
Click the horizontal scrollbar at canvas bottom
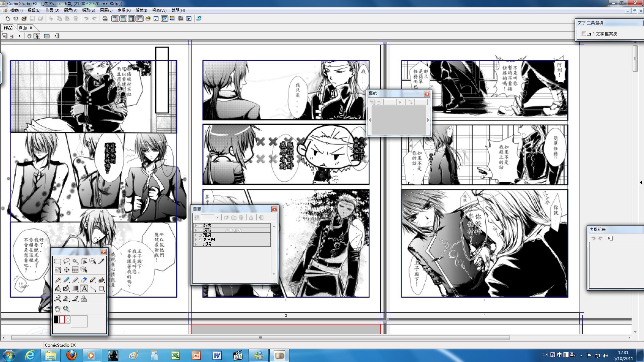point(260,338)
